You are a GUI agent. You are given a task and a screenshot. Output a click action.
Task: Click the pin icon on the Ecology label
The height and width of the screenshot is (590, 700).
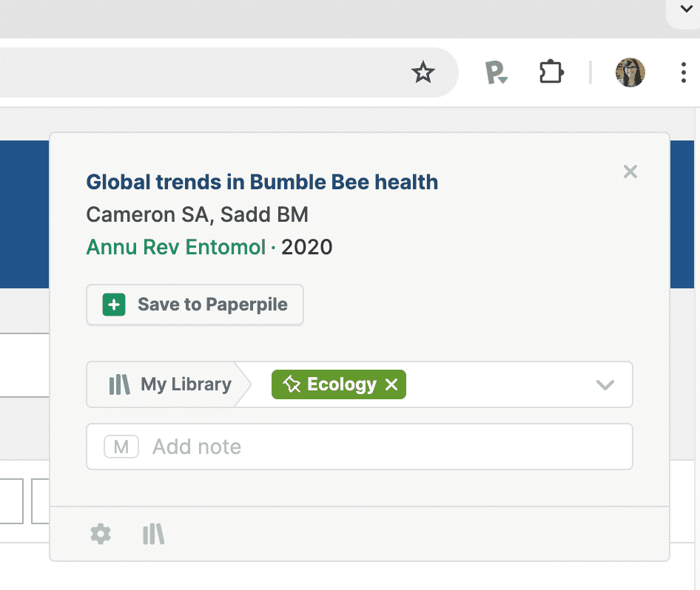[x=292, y=384]
